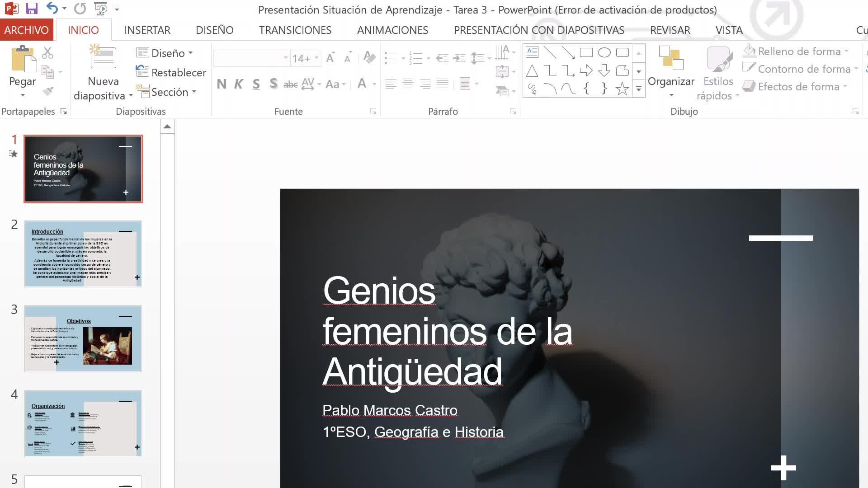Select the Format Painter brush icon
This screenshot has height=488, width=868.
coord(48,91)
